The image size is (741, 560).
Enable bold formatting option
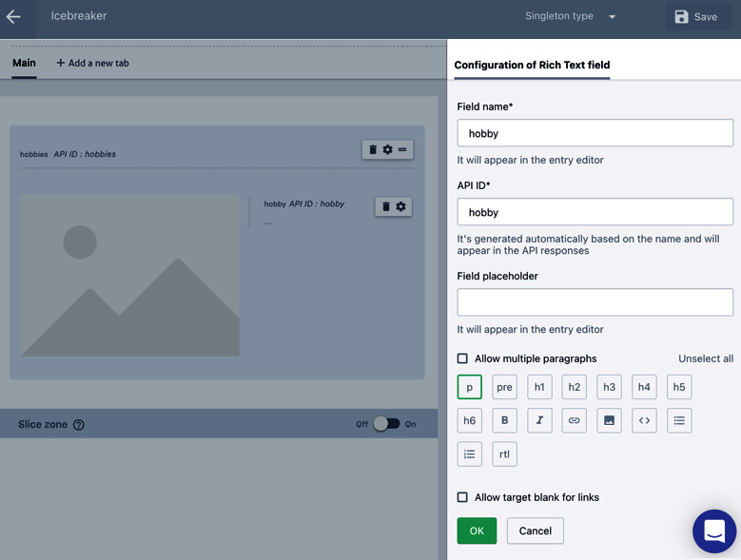[x=504, y=420]
